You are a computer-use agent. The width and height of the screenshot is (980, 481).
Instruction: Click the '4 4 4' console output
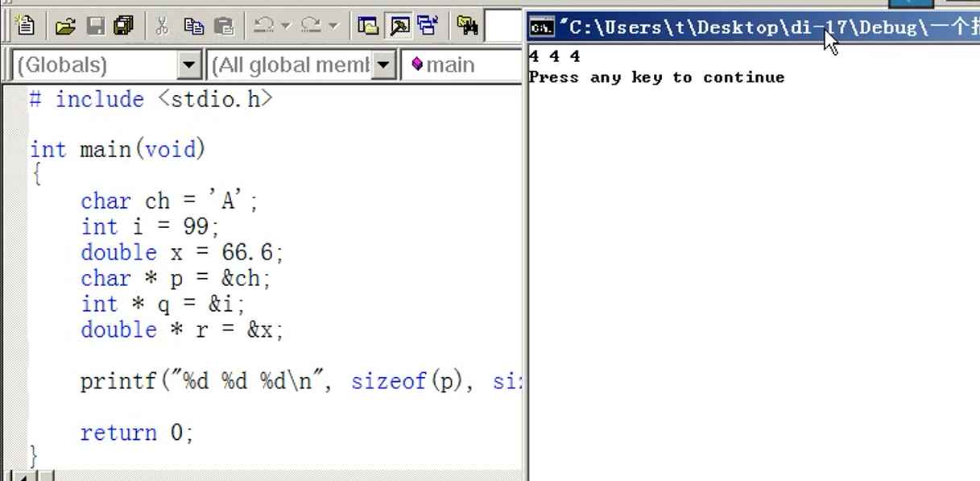tap(555, 56)
